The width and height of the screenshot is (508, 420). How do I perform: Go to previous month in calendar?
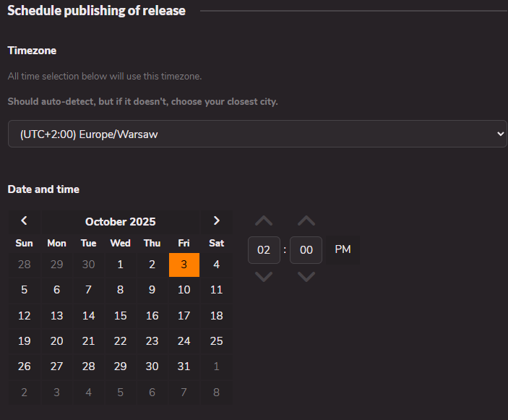(25, 221)
